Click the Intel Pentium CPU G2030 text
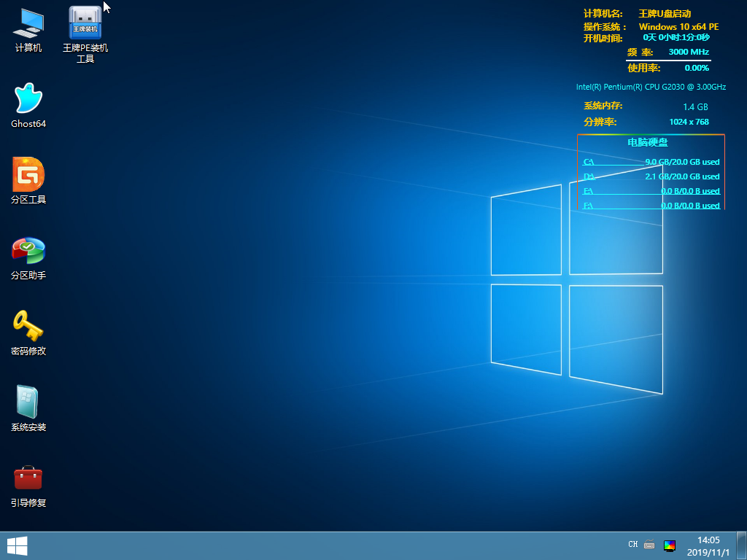This screenshot has height=560, width=747. pos(651,87)
